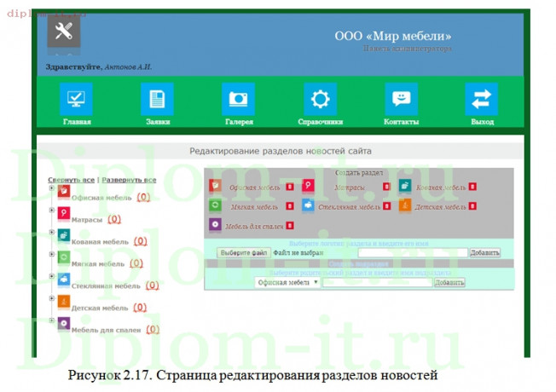Click Офисная мебель icon in tree
The width and height of the screenshot is (556, 392).
[64, 192]
